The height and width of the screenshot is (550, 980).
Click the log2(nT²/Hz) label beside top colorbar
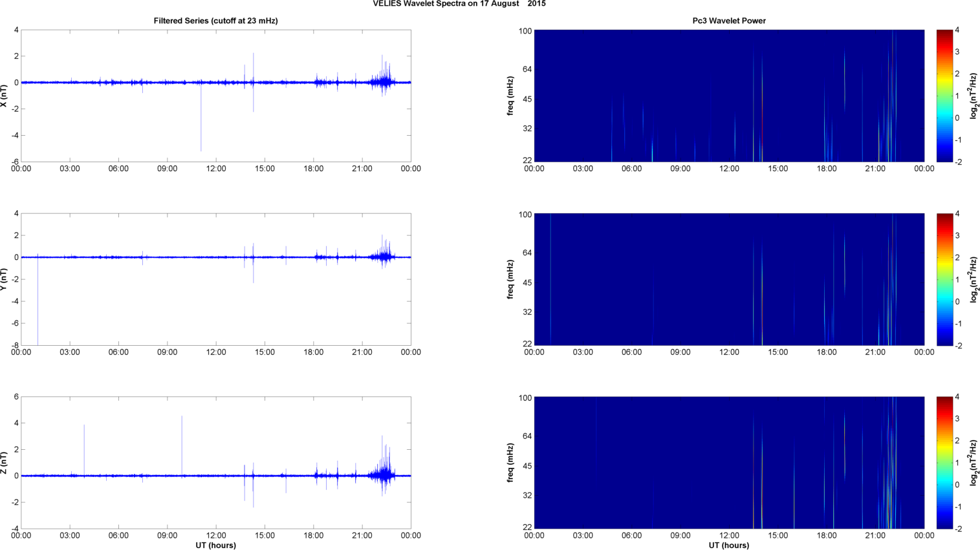[974, 96]
